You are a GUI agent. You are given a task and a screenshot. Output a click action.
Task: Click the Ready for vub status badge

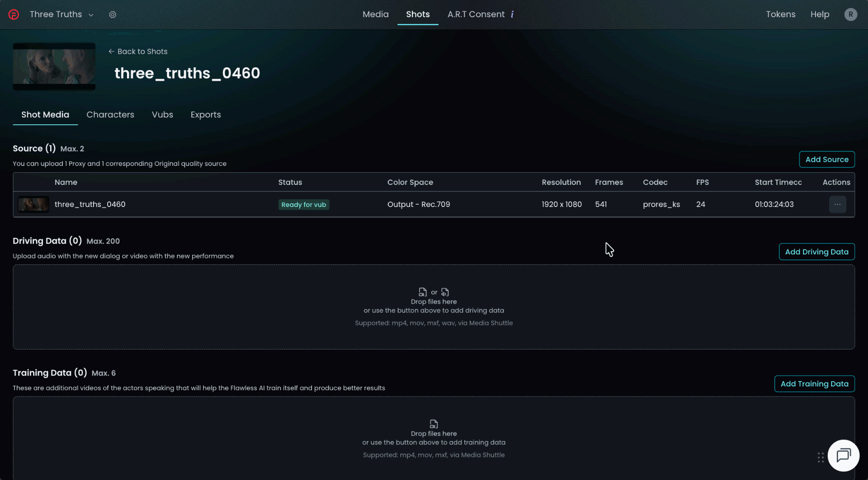point(303,205)
